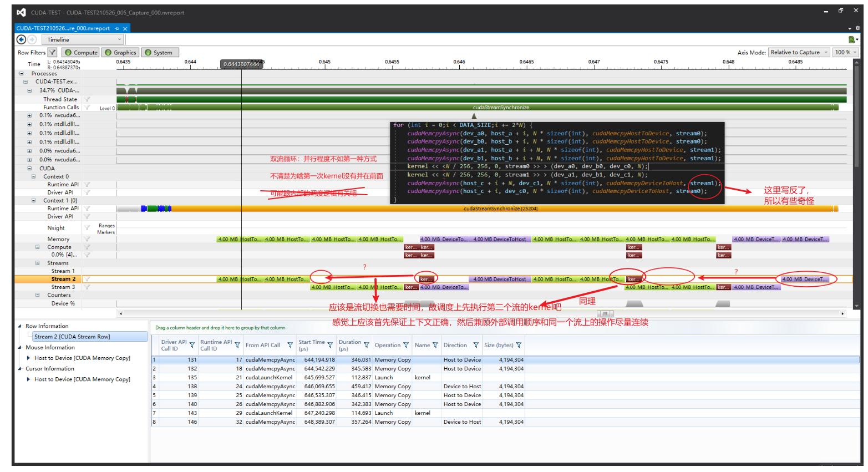Filter the Direction column

[476, 345]
